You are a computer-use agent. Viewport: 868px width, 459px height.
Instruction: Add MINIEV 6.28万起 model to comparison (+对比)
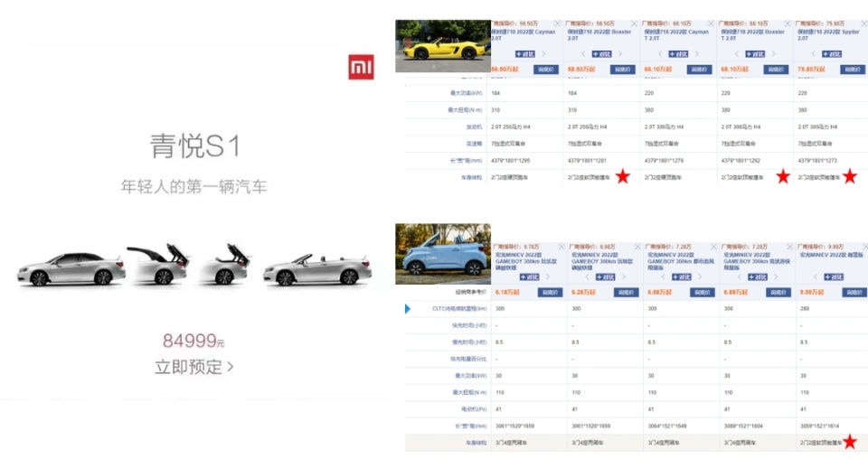(605, 276)
